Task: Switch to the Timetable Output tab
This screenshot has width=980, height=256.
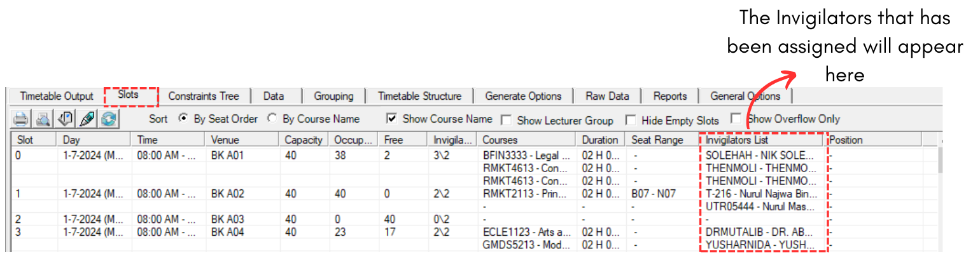Action: coord(56,97)
